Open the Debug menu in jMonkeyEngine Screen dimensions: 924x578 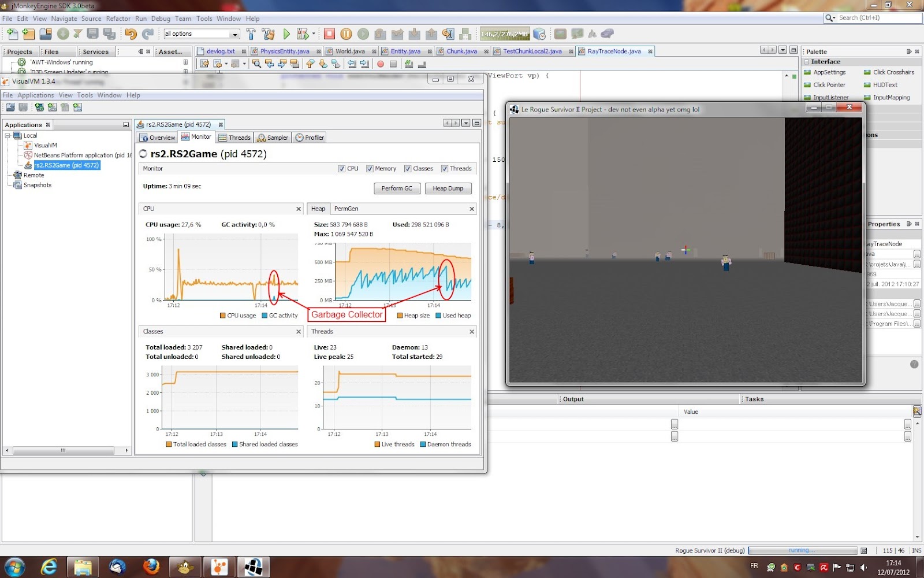(161, 18)
